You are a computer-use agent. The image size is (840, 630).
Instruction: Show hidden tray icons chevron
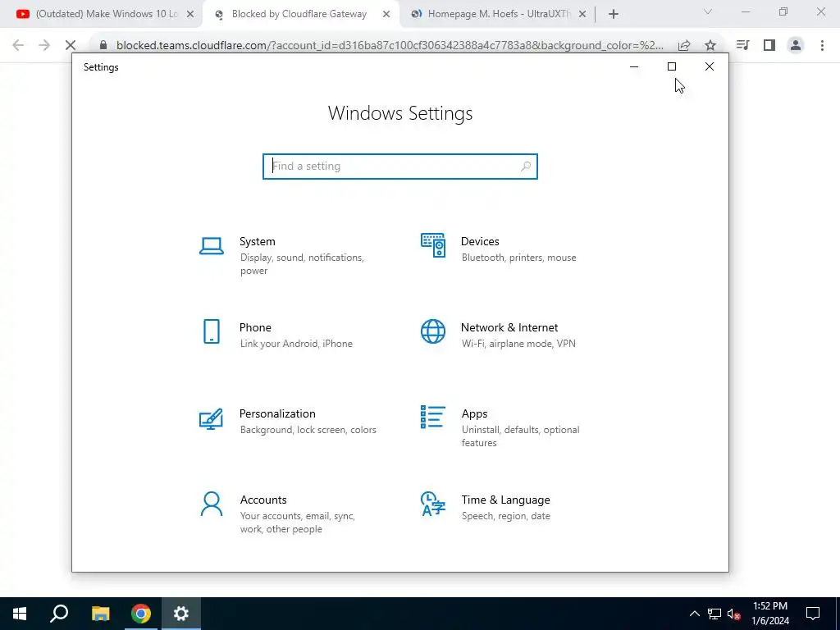tap(694, 614)
